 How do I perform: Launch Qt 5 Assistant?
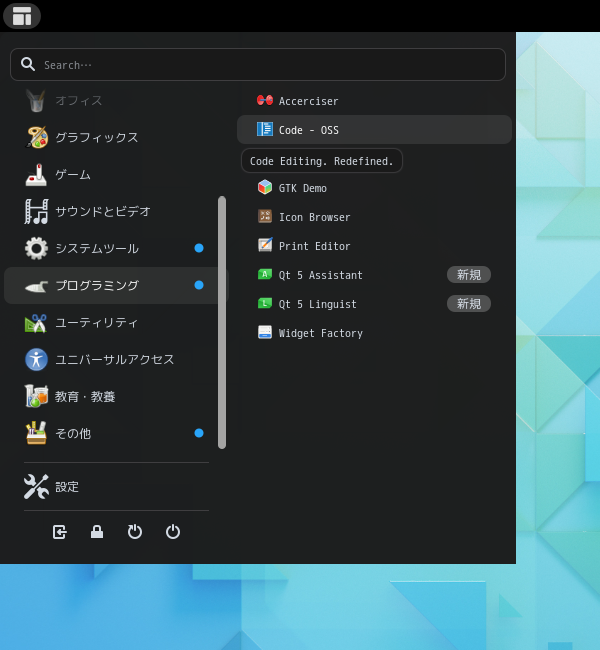(374, 275)
